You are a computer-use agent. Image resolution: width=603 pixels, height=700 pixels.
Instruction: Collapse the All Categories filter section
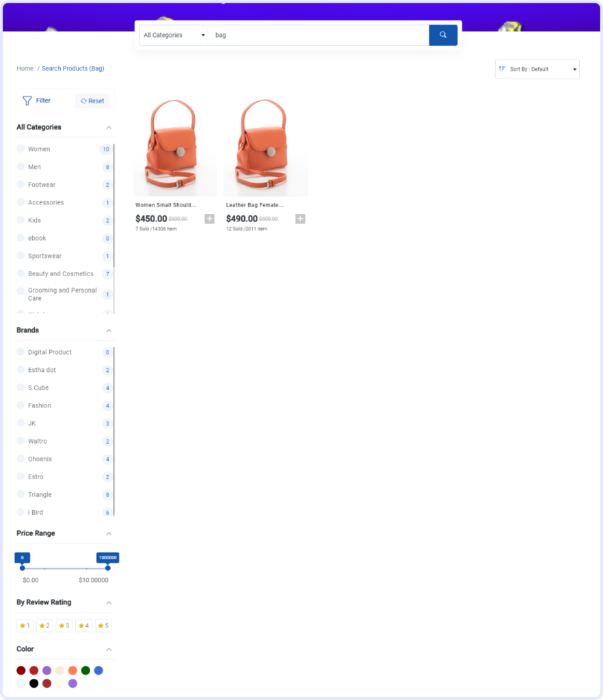[x=109, y=128]
